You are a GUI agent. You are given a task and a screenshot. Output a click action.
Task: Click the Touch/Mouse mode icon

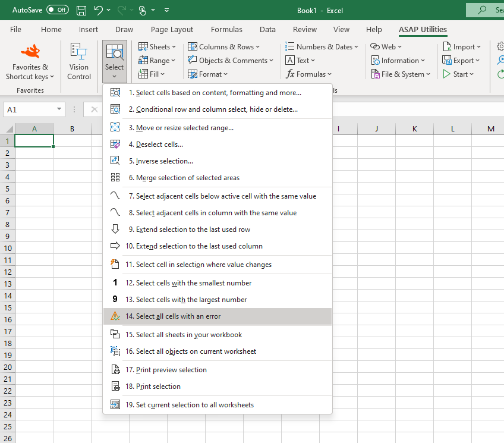[142, 10]
